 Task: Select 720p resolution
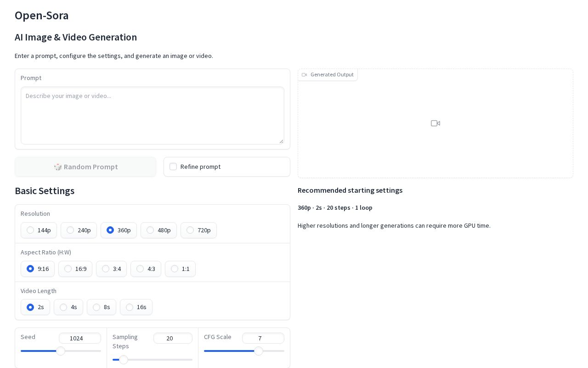coord(198,230)
